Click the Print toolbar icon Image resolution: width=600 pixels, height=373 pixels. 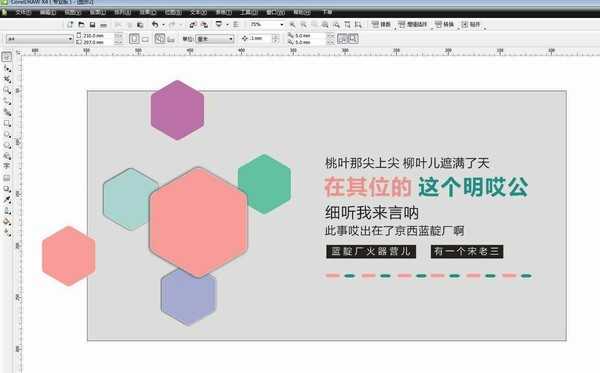tap(103, 24)
